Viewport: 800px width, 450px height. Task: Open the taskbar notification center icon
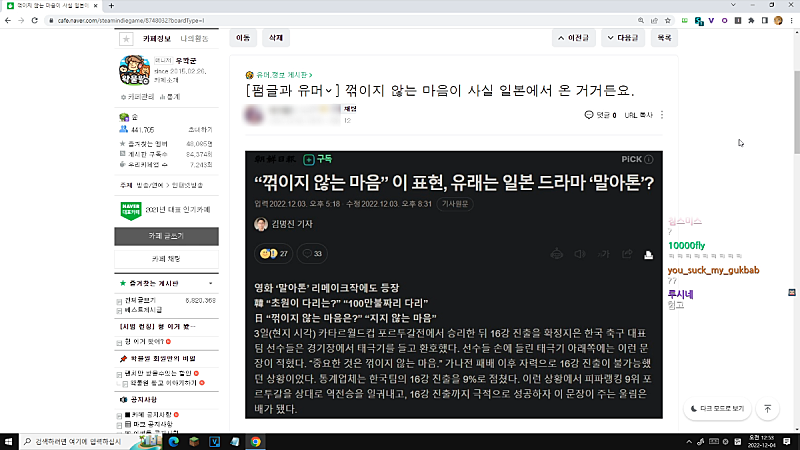click(787, 442)
